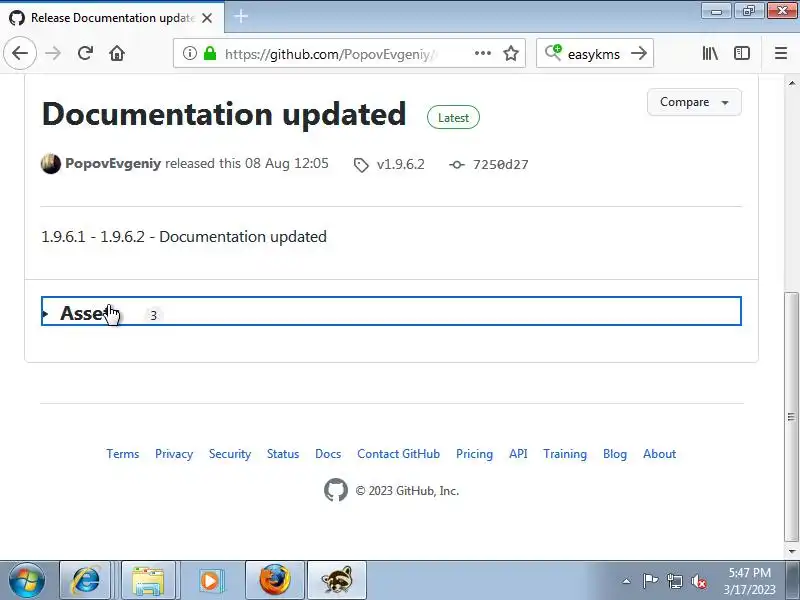Click release note text 1.9.6.1 - 1.9.6.2
The image size is (800, 600).
coord(93,237)
